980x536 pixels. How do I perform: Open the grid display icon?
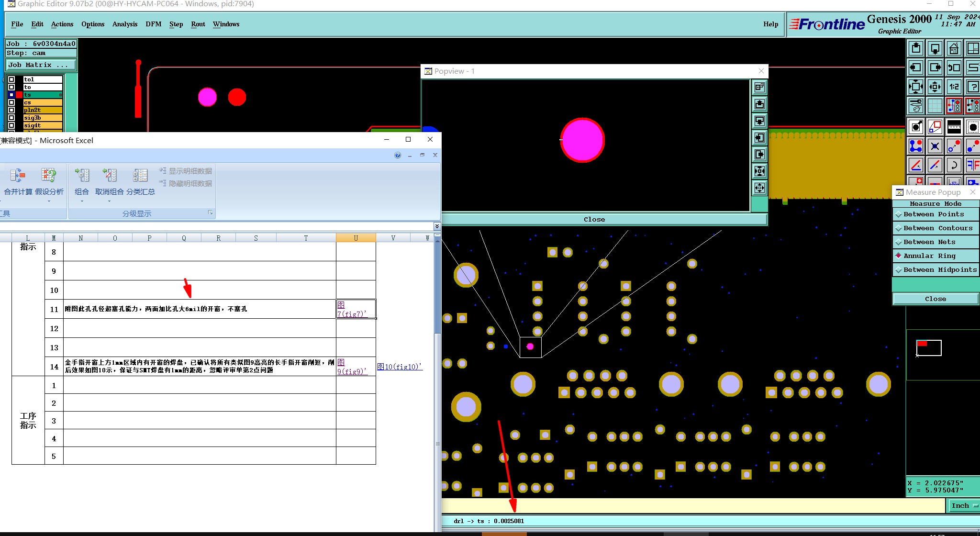pos(935,106)
